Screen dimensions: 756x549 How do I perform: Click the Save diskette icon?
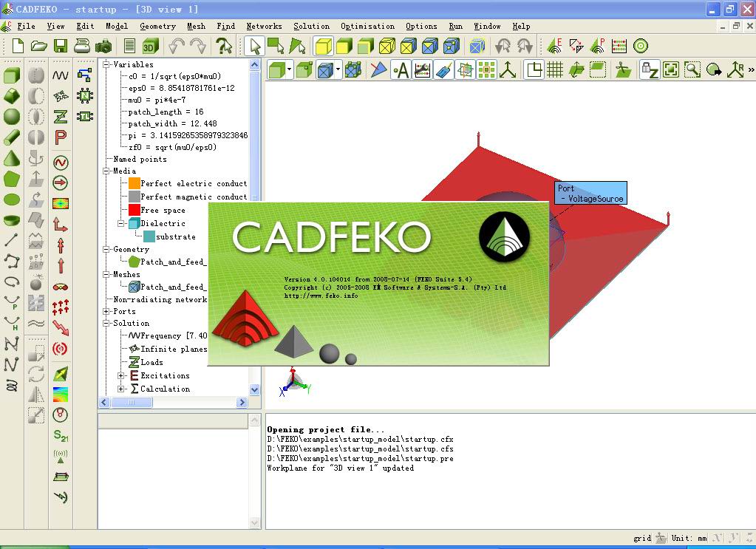pyautogui.click(x=61, y=47)
